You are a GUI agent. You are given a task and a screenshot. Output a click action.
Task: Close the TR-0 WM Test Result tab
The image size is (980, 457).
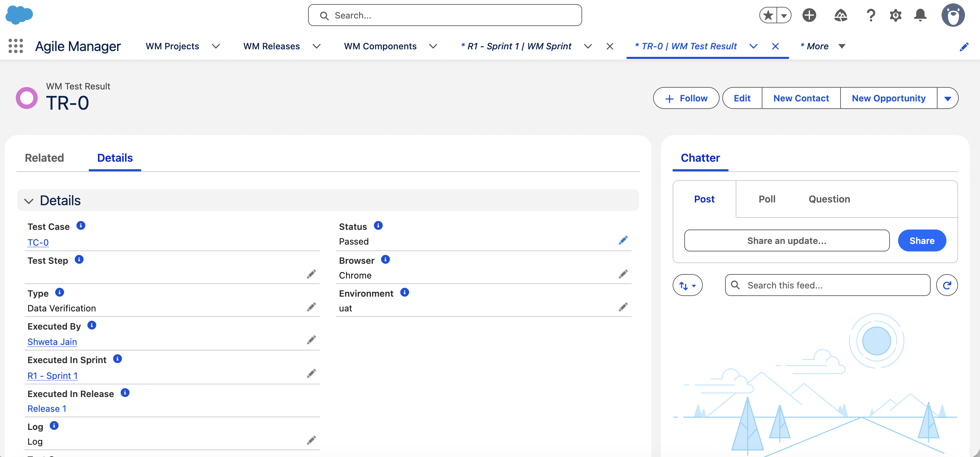point(775,46)
